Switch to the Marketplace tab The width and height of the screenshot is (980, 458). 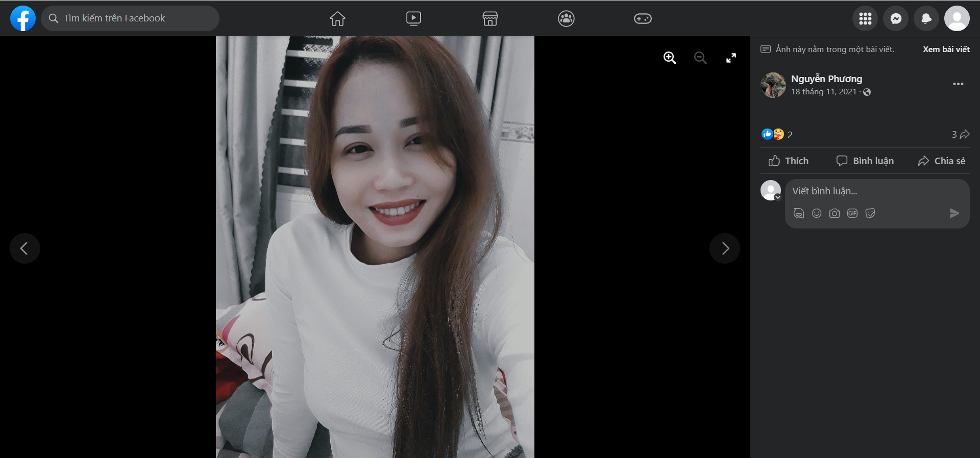(490, 19)
